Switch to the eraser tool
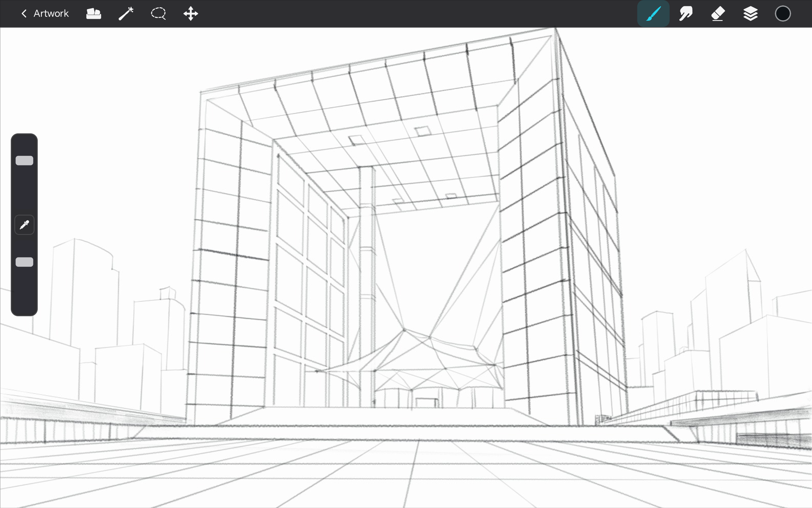Viewport: 812px width, 508px height. [718, 14]
